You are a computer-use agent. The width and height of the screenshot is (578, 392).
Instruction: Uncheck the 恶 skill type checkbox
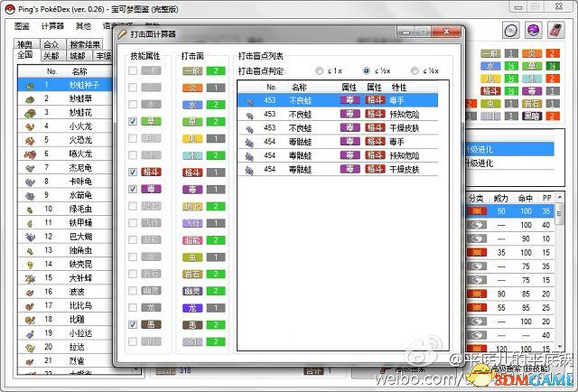coord(133,324)
